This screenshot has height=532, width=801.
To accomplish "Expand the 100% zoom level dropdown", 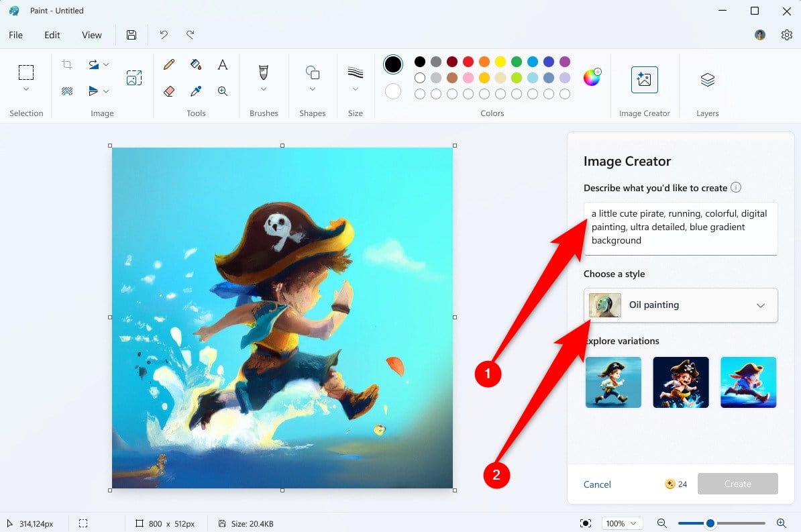I will coord(621,523).
